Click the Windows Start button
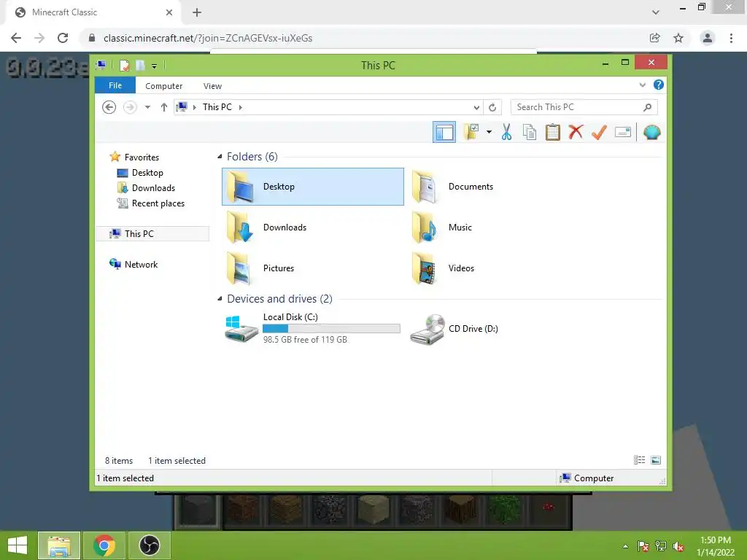Image resolution: width=747 pixels, height=560 pixels. tap(18, 545)
